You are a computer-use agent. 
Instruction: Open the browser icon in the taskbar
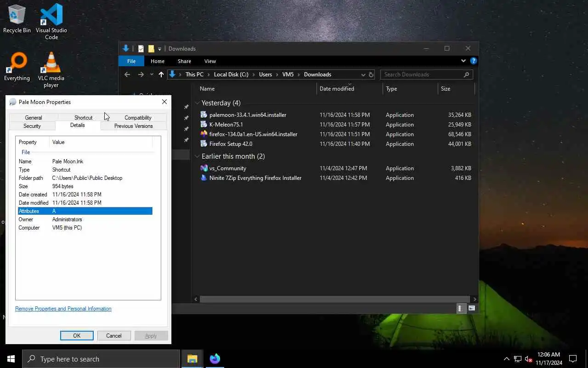click(x=215, y=359)
